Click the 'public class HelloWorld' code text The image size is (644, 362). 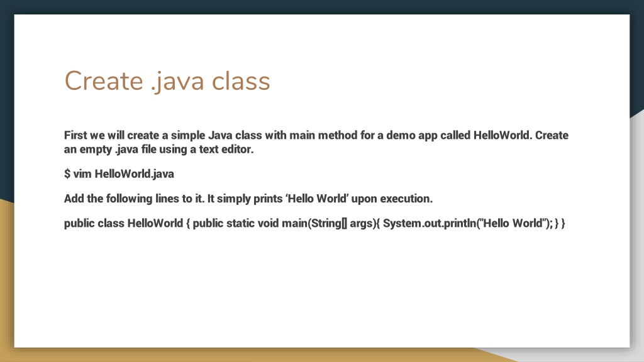pyautogui.click(x=126, y=223)
